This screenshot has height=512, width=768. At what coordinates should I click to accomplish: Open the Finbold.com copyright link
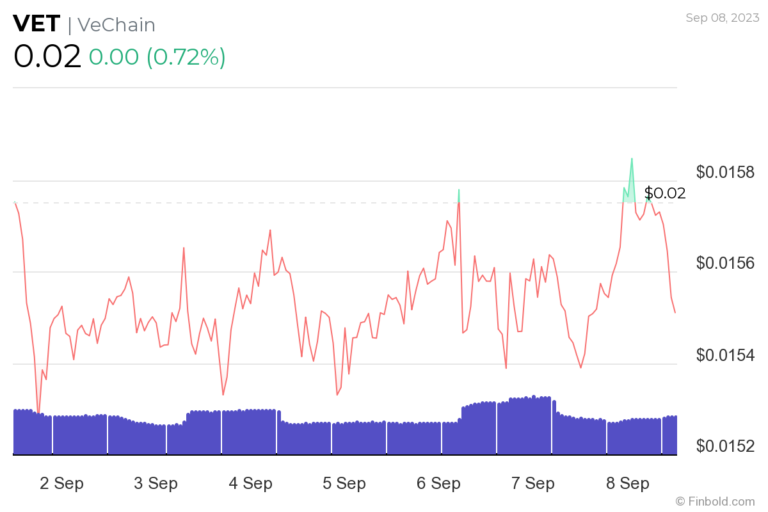714,500
